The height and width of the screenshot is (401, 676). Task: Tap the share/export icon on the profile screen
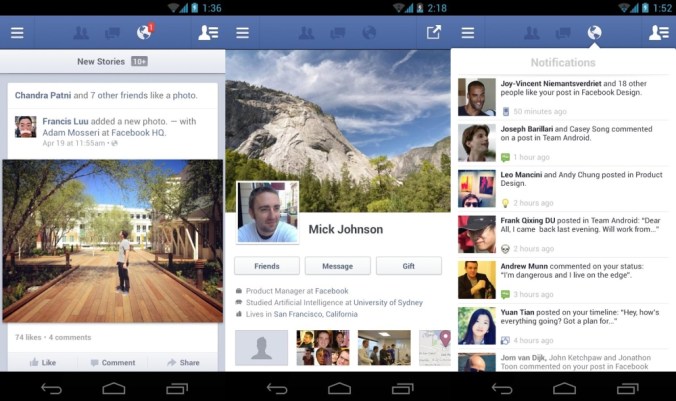tap(434, 32)
